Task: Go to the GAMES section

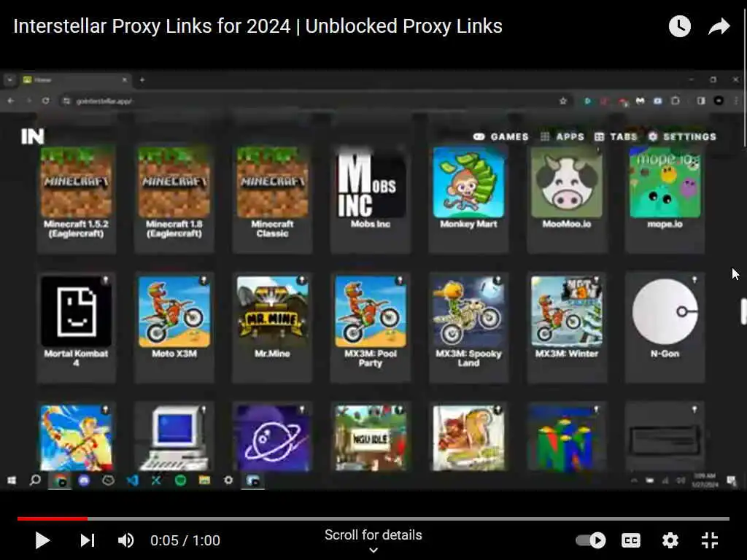Action: pyautogui.click(x=500, y=136)
